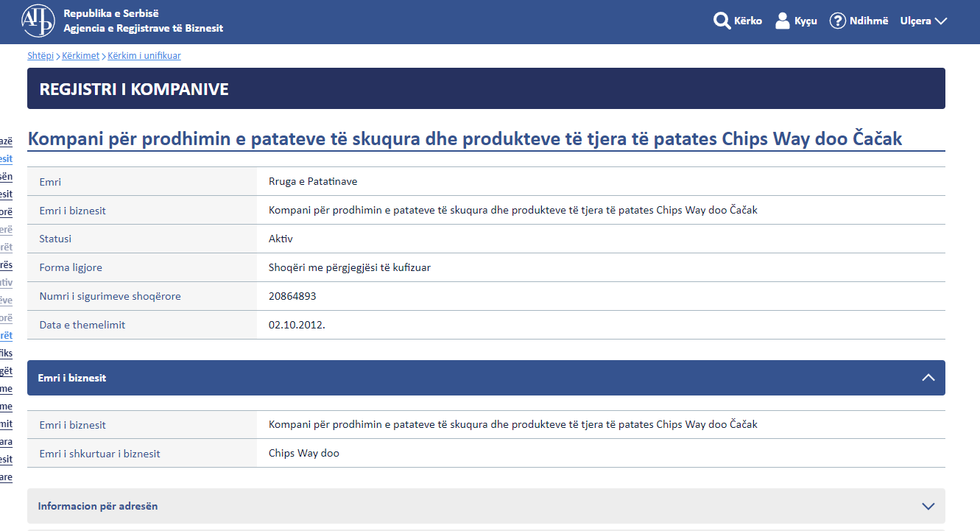Click the Emri label in first row
The image size is (980, 531).
click(50, 181)
